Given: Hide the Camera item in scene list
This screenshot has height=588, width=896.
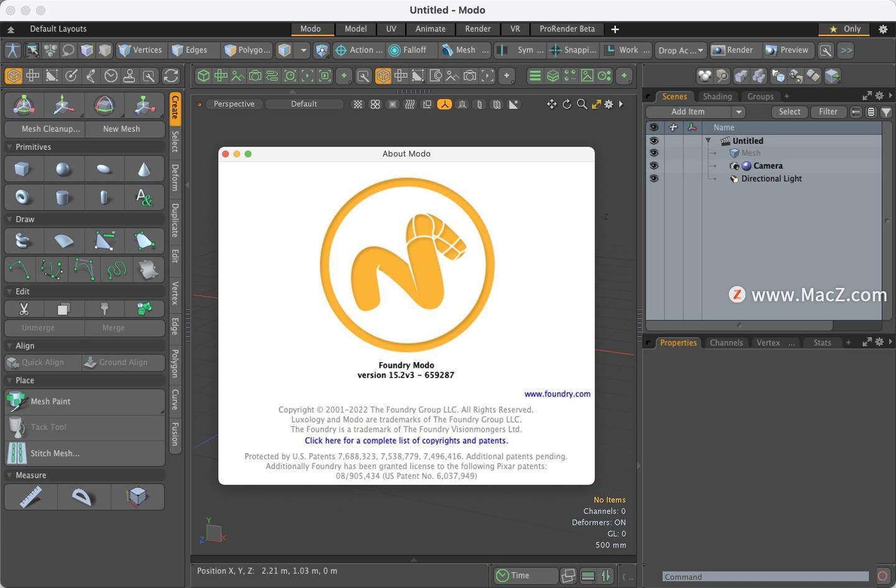Looking at the screenshot, I should (x=654, y=166).
